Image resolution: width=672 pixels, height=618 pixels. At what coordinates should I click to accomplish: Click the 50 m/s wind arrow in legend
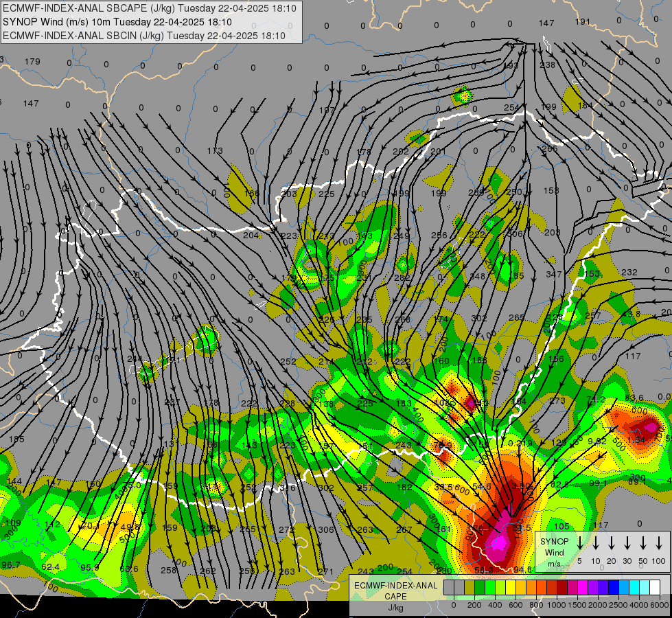tap(643, 542)
